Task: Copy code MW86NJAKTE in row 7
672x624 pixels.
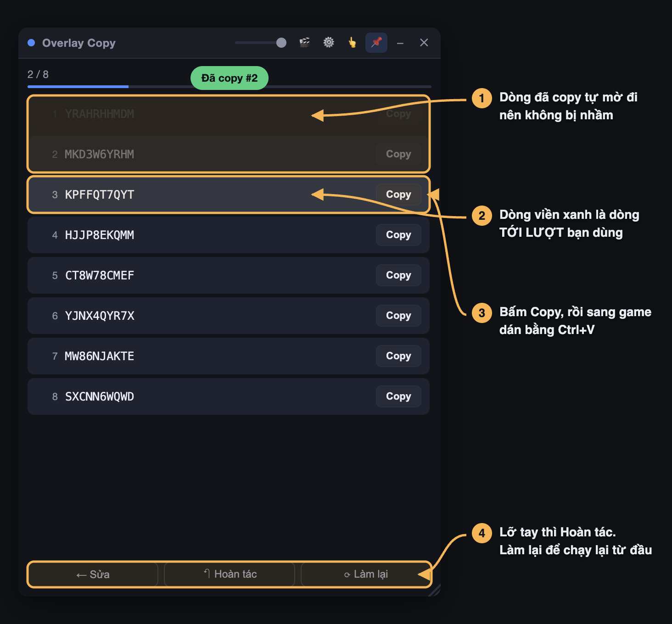Action: [398, 356]
